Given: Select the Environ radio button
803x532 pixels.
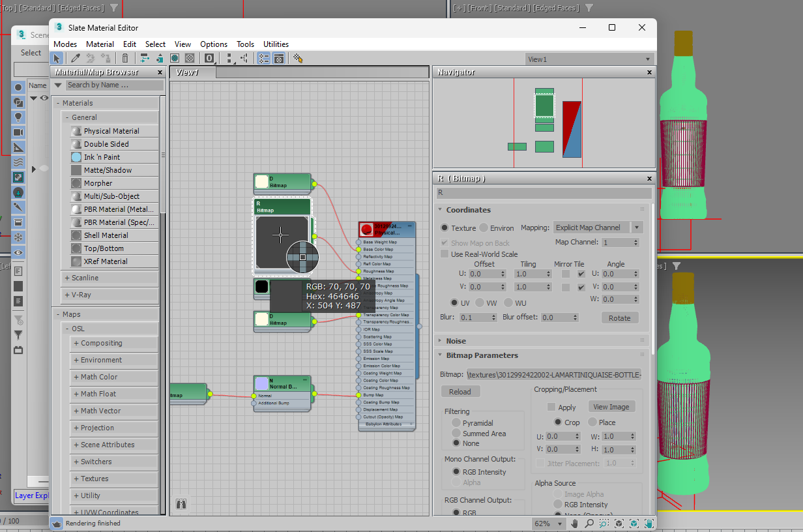Looking at the screenshot, I should point(484,228).
